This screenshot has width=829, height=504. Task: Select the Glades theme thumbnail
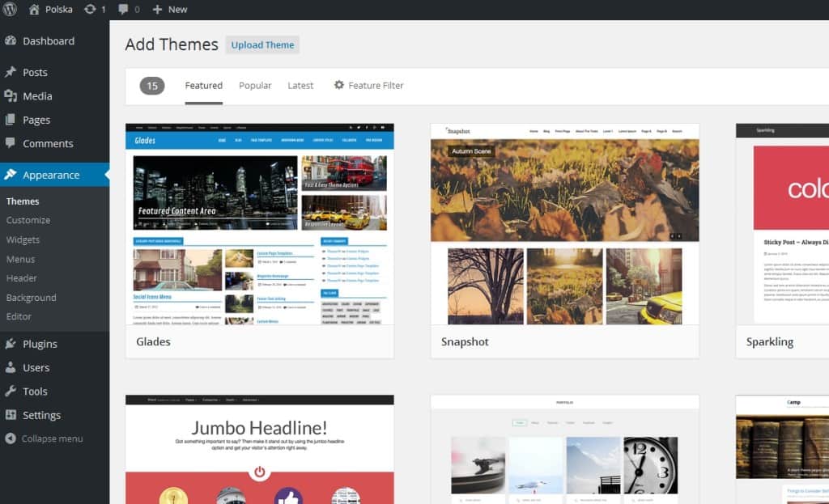tap(260, 224)
